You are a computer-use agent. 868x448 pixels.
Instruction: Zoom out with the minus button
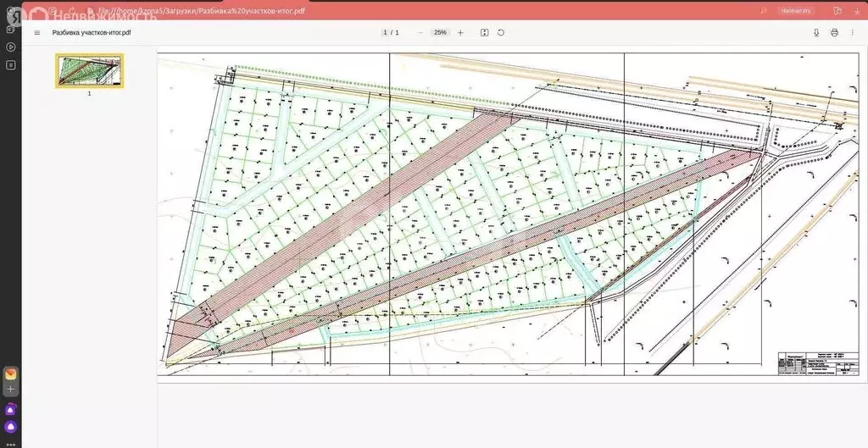420,33
